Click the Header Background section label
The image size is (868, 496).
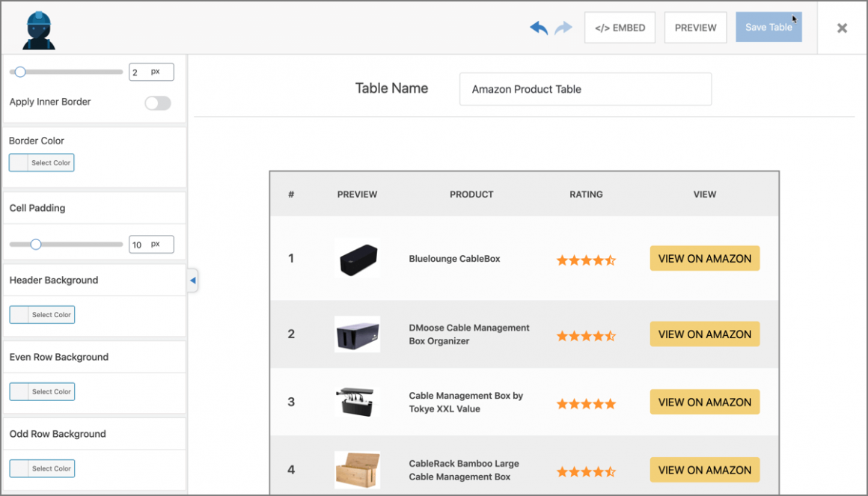pyautogui.click(x=54, y=280)
